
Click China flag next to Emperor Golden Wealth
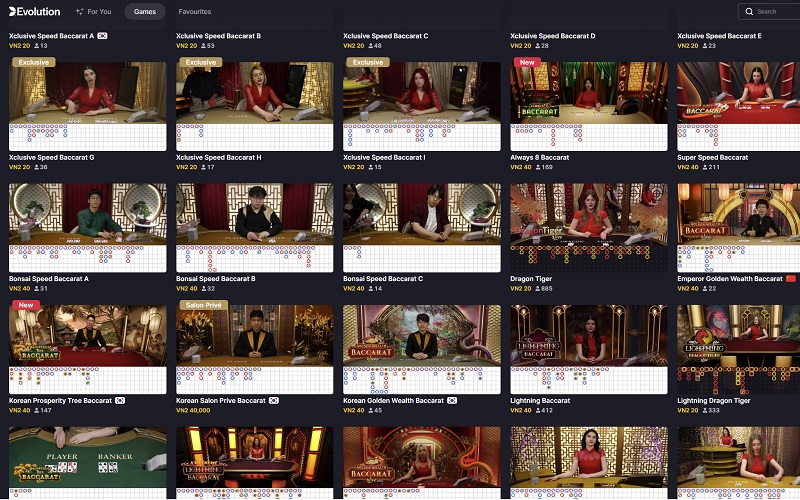791,279
